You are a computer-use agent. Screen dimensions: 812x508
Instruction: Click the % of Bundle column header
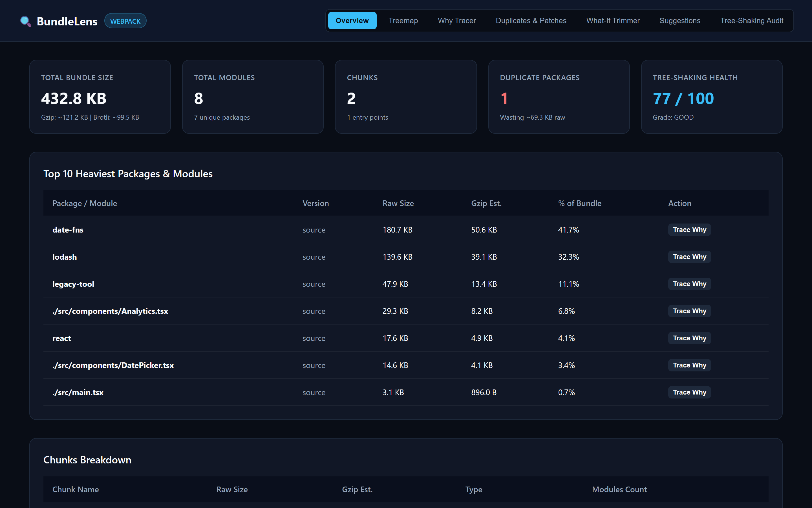click(579, 203)
